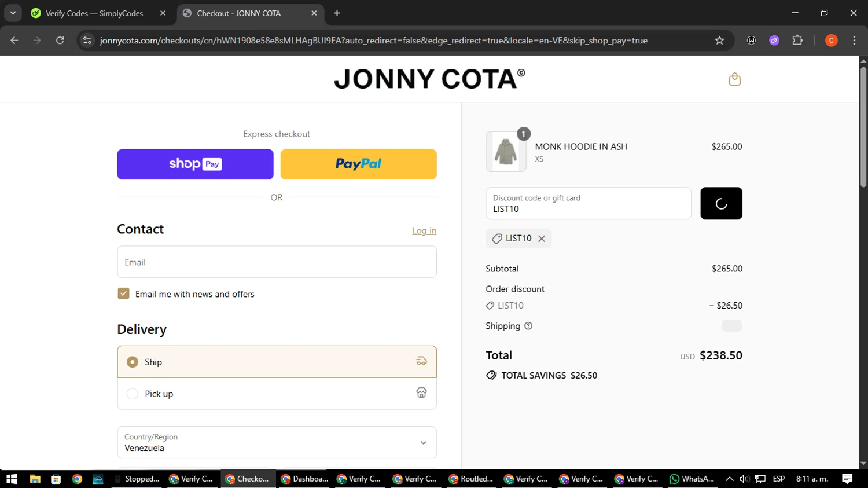Click the MONK HOODIE IN ASH product name

click(x=581, y=146)
